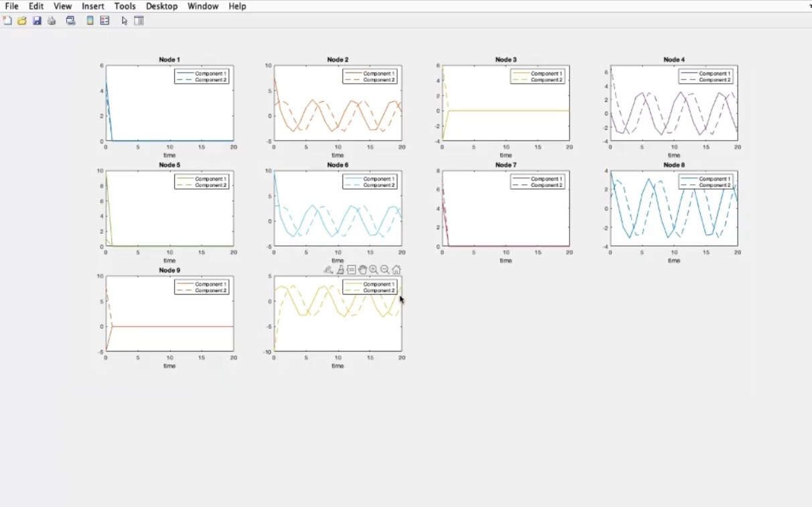This screenshot has width=812, height=507.
Task: Select the Pan hand tool above the plot
Action: click(362, 270)
